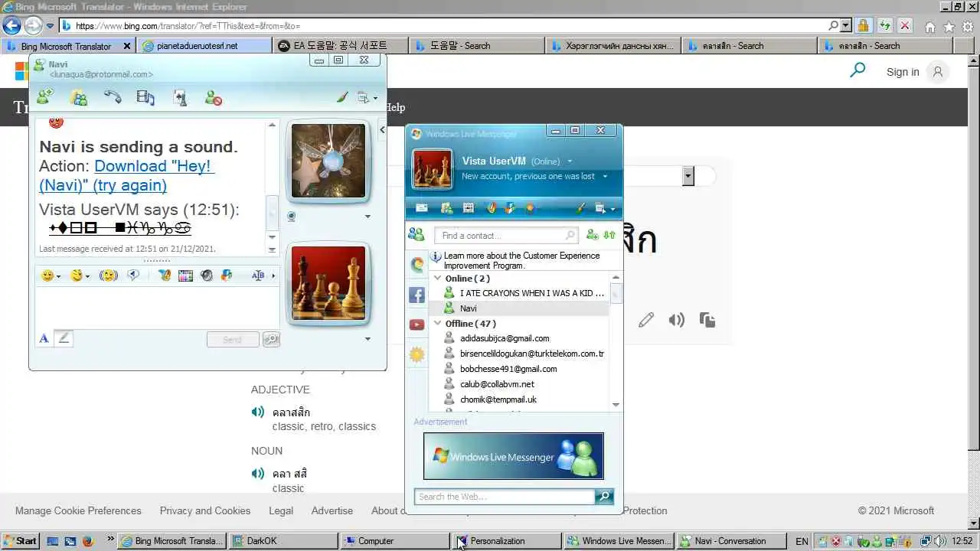Open the games icon in Navi conversation
Image resolution: width=980 pixels, height=551 pixels.
tap(180, 97)
